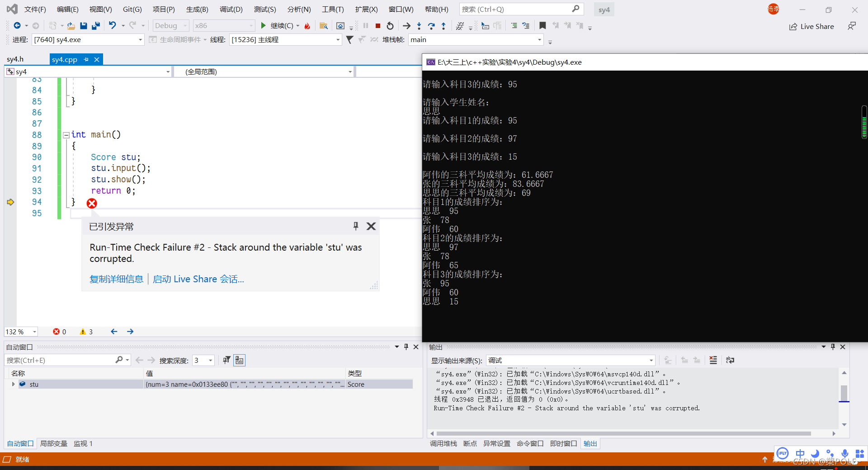Toggle the bookmark icon in the toolbar
Image resolution: width=868 pixels, height=470 pixels.
542,26
